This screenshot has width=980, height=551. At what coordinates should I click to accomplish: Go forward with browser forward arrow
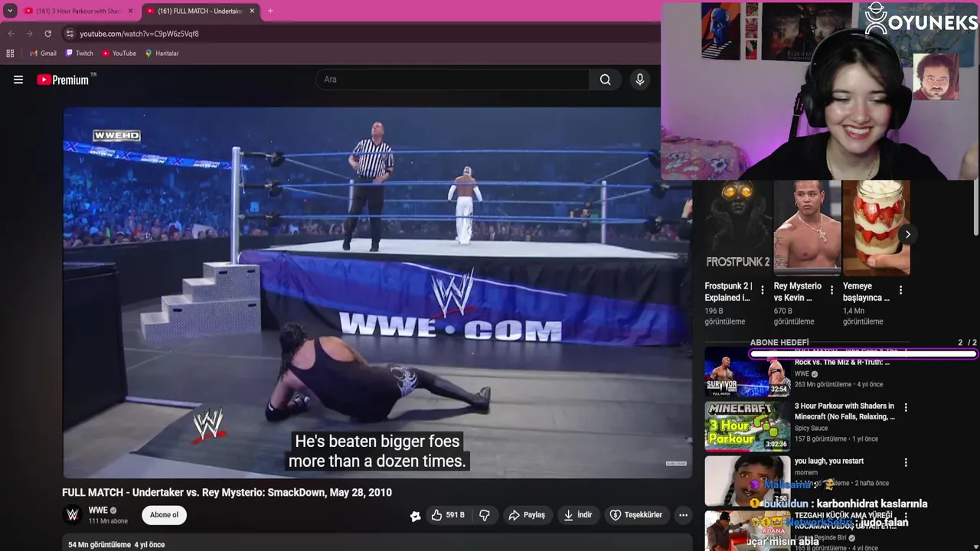(x=29, y=34)
